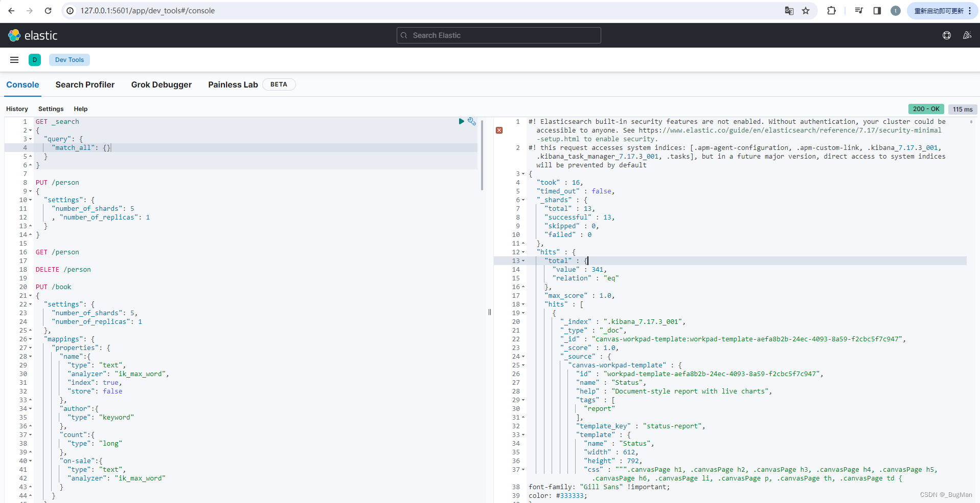Collapse the name block at editor line 28
Image resolution: width=980 pixels, height=503 pixels.
coord(30,357)
